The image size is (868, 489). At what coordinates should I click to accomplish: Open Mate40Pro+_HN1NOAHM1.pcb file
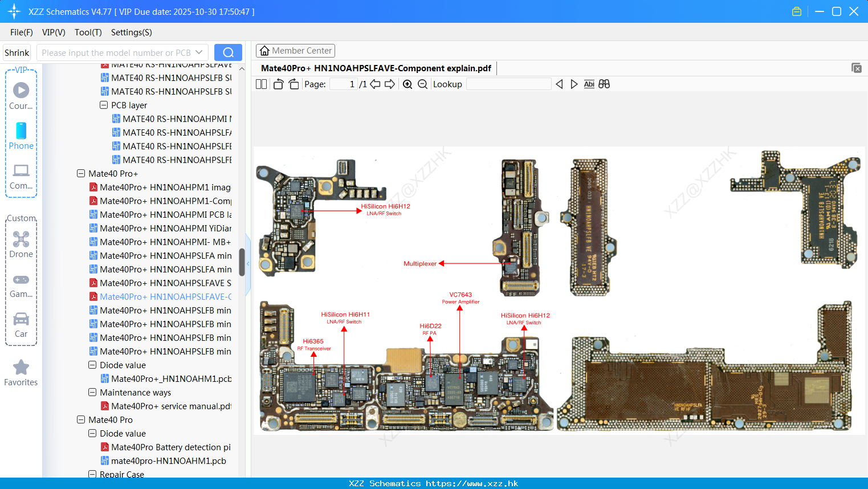166,378
